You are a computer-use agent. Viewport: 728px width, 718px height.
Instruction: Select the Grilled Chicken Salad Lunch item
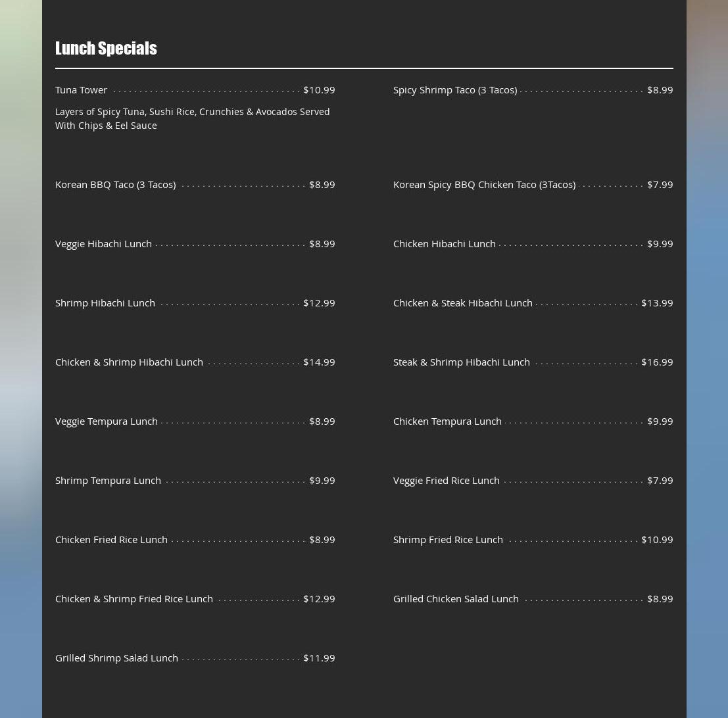[456, 598]
